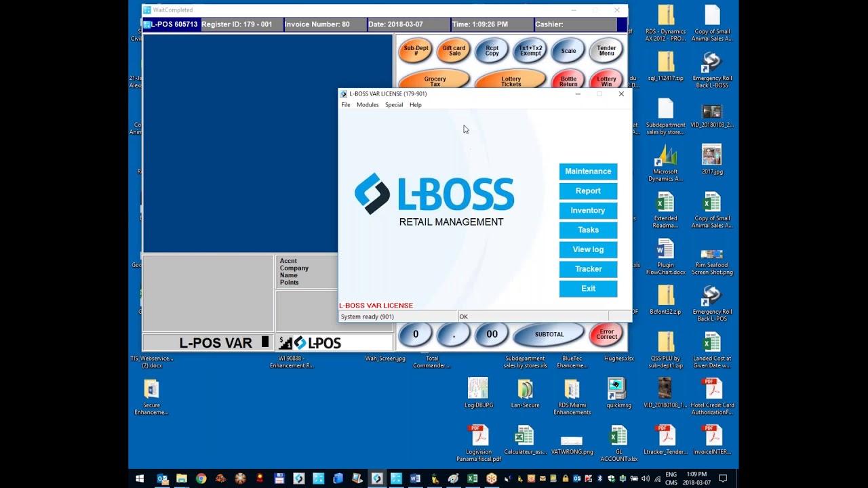
Task: Click the 00 key on L-POS keypad
Action: click(x=492, y=334)
